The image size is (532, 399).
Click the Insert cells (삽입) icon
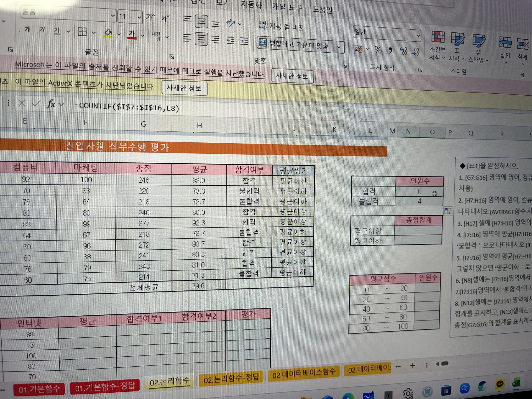[x=505, y=43]
